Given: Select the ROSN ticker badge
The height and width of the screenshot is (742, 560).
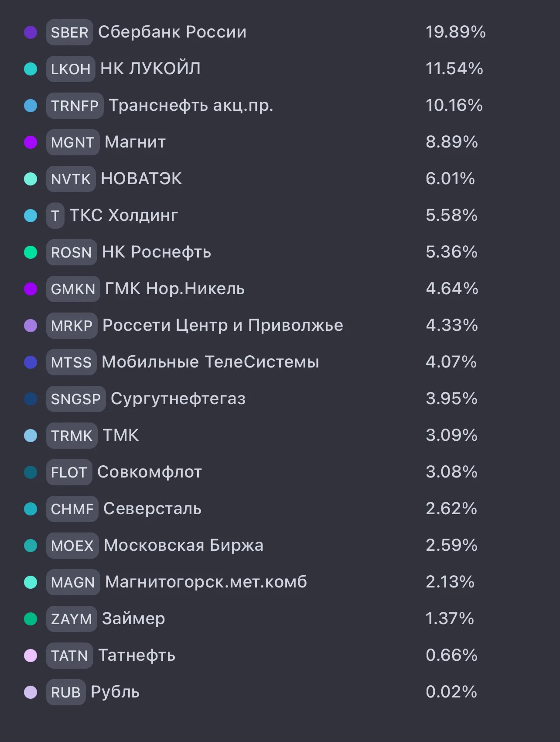Looking at the screenshot, I should 72,252.
